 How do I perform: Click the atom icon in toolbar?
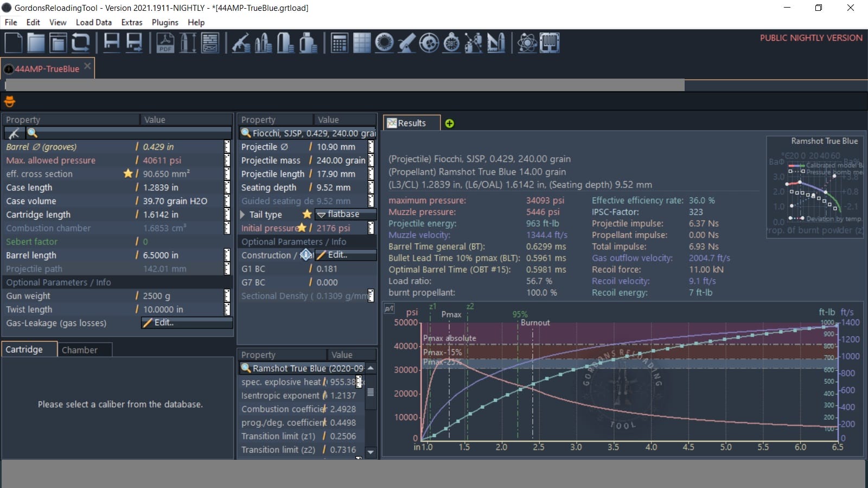tap(527, 43)
